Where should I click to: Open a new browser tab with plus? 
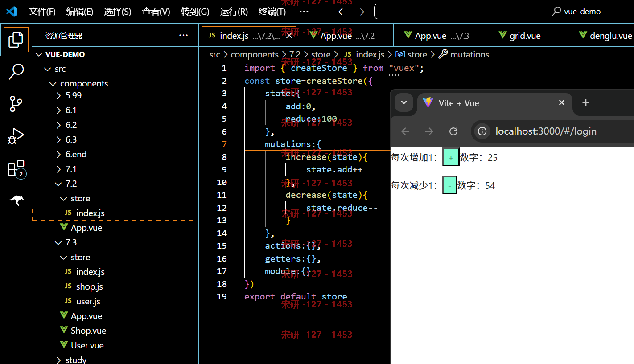(586, 102)
